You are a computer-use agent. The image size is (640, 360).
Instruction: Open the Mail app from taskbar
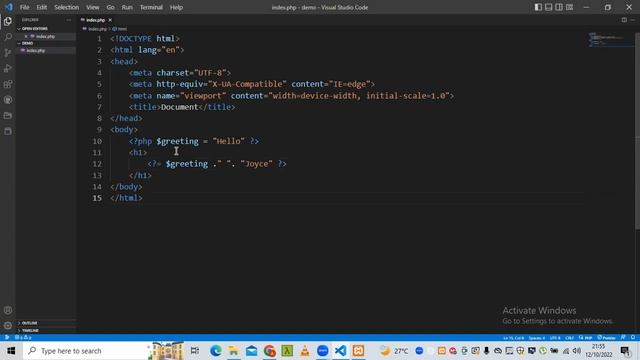(251, 351)
